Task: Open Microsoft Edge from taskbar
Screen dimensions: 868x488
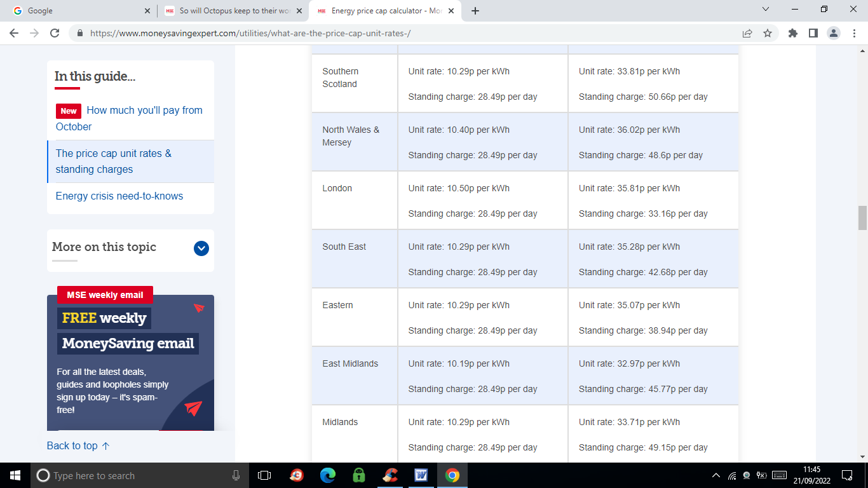Action: click(x=327, y=475)
